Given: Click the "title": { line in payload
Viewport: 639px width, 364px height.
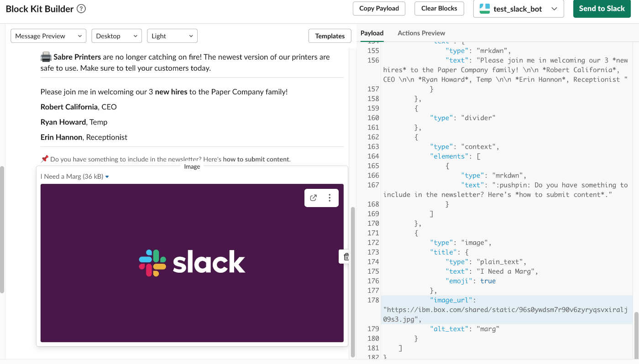Looking at the screenshot, I should pyautogui.click(x=449, y=252).
